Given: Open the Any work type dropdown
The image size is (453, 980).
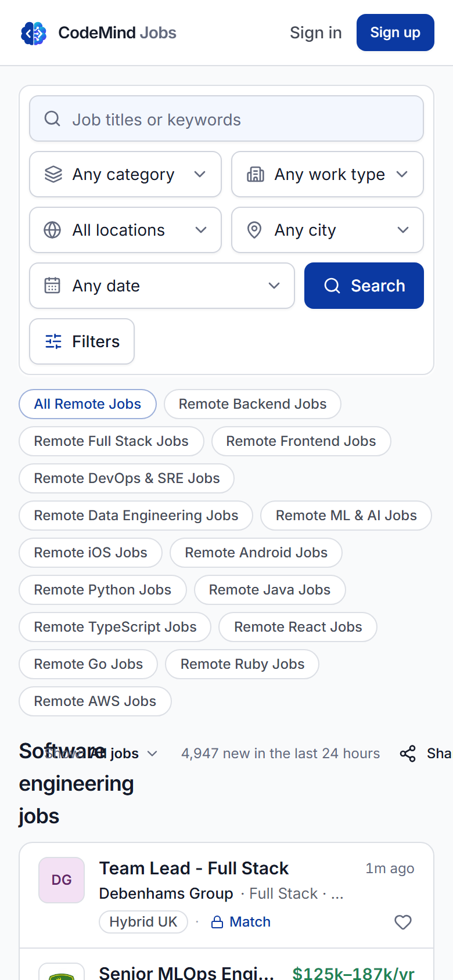Looking at the screenshot, I should 328,174.
